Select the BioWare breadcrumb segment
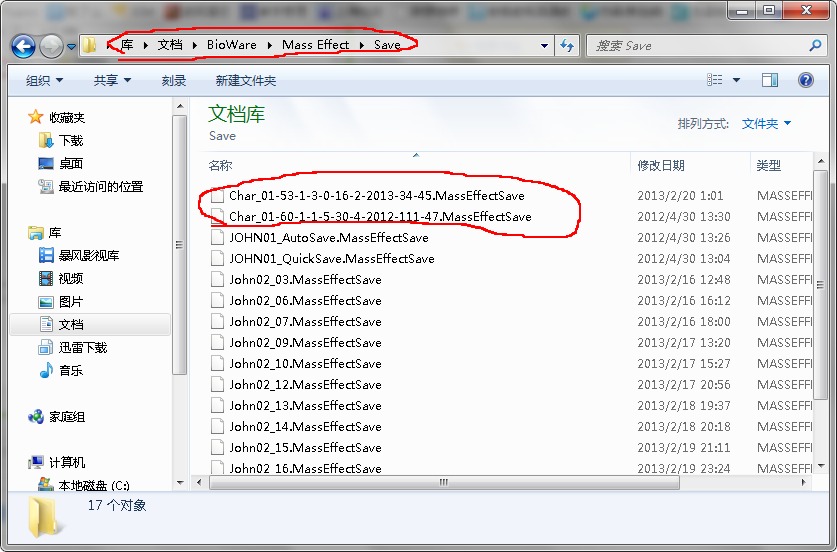837x552 pixels. pos(232,45)
